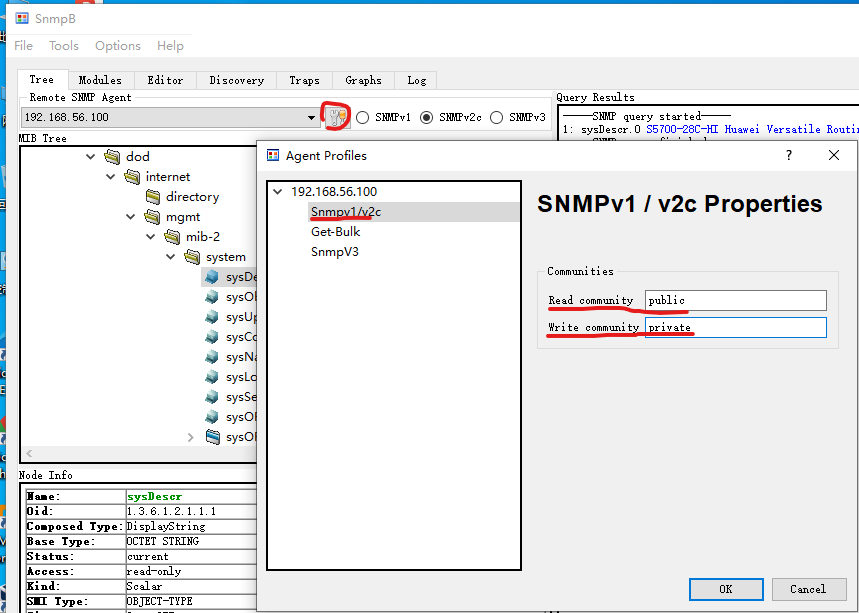
Task: Click the system folder icon
Action: point(192,256)
